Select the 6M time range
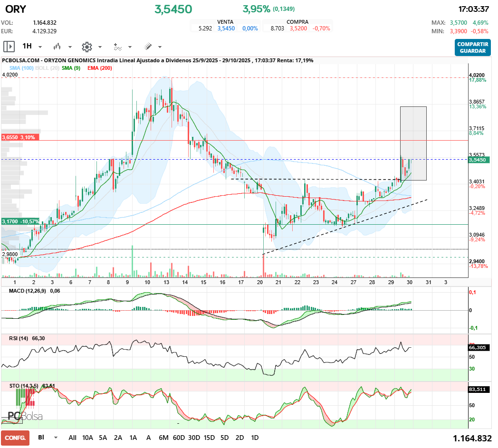 pyautogui.click(x=164, y=438)
